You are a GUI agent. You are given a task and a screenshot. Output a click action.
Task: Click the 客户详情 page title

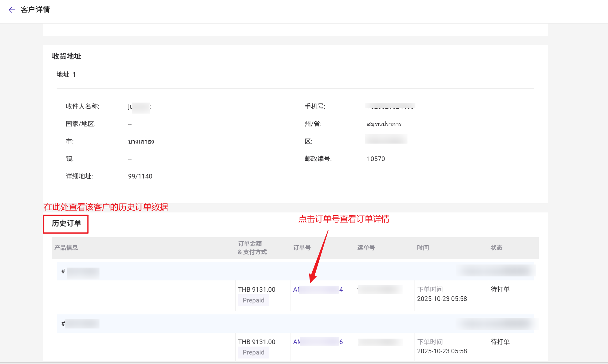[x=35, y=10]
